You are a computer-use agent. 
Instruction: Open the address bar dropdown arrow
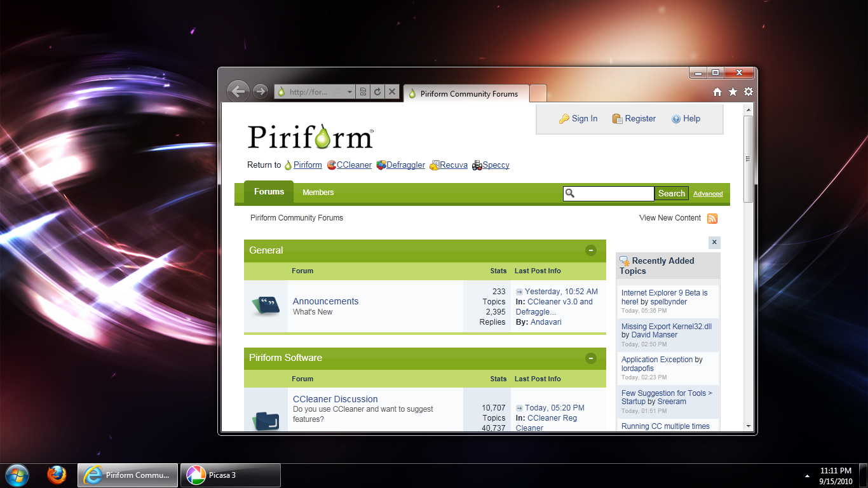(x=349, y=91)
